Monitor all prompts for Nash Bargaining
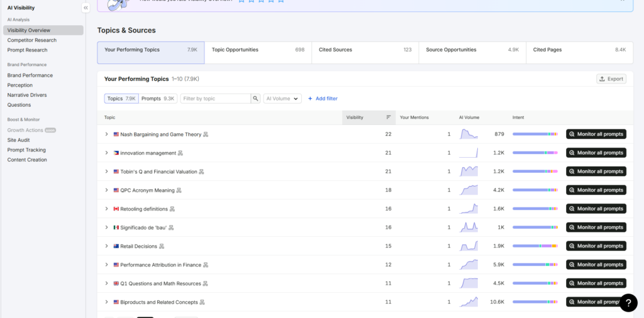This screenshot has width=644, height=318. pos(596,134)
